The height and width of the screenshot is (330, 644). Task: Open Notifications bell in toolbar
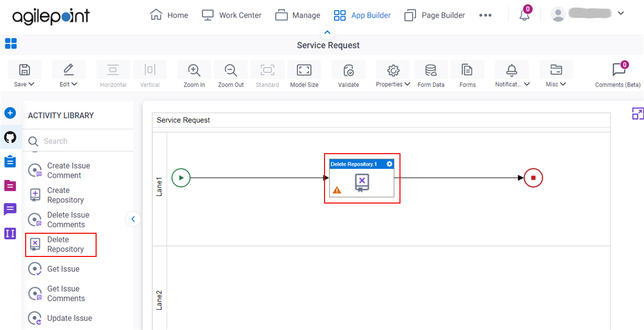512,70
